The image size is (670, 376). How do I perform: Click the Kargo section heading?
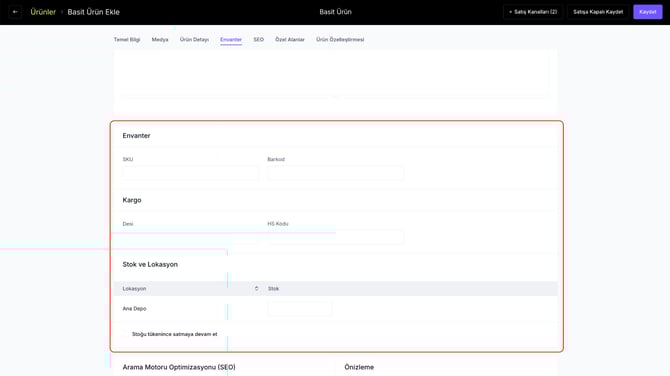[x=132, y=200]
